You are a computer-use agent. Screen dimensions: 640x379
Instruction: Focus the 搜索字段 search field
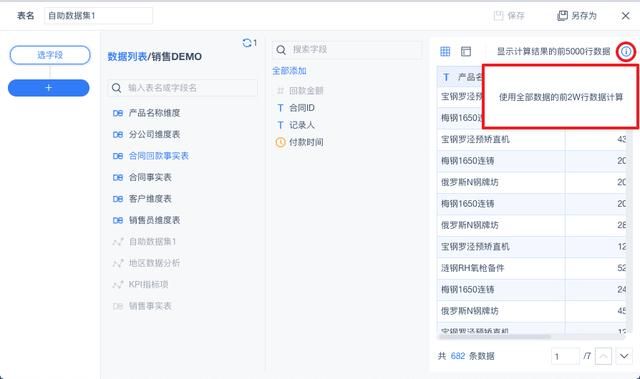(x=347, y=50)
